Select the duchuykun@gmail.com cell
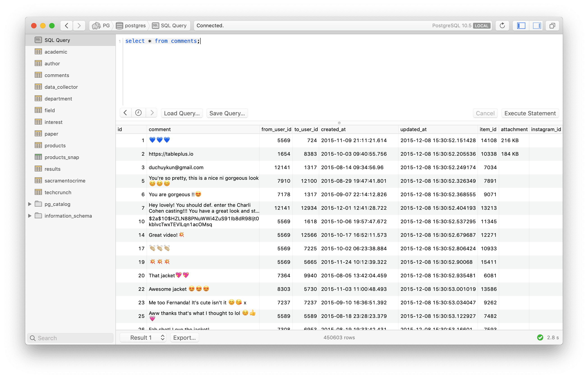 point(203,167)
